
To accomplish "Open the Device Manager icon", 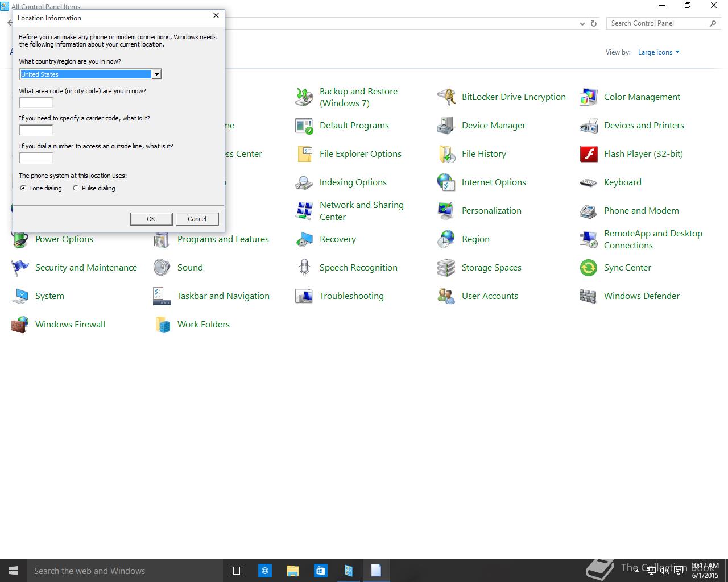I will [446, 126].
